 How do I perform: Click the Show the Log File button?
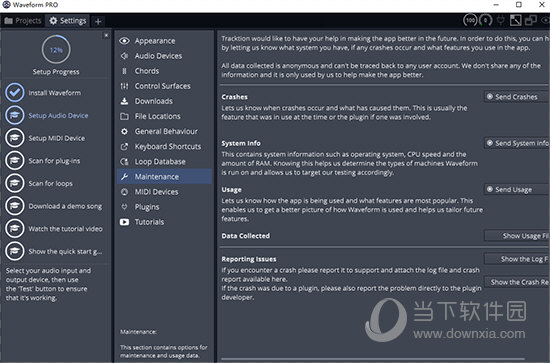coord(517,259)
